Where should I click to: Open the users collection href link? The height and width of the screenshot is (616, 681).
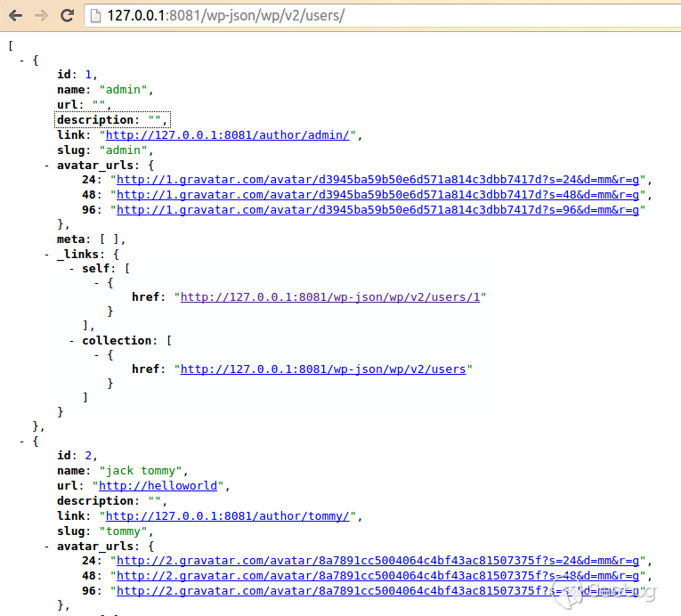[323, 369]
